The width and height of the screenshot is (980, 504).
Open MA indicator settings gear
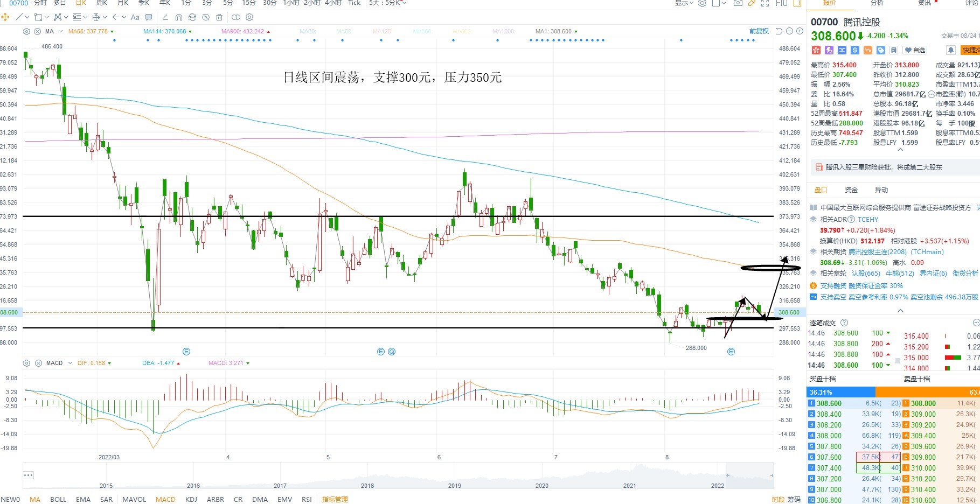[27, 31]
